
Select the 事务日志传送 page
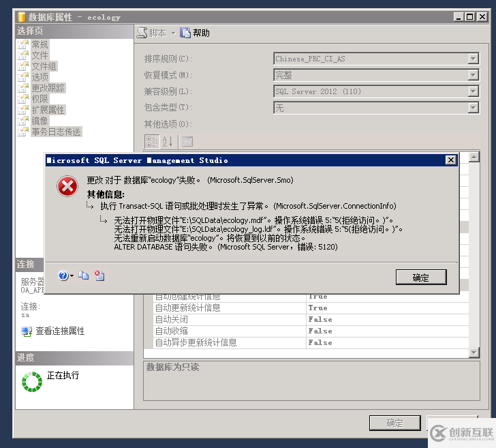pyautogui.click(x=57, y=132)
